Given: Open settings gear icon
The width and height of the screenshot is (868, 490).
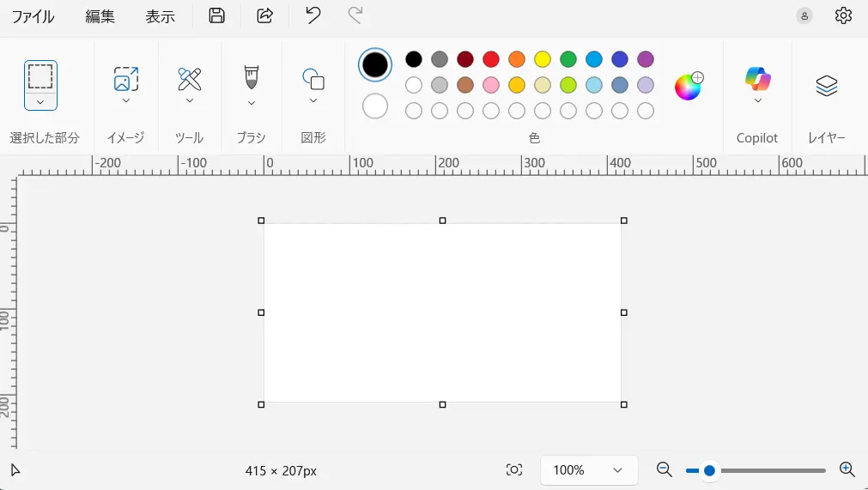Looking at the screenshot, I should click(843, 15).
